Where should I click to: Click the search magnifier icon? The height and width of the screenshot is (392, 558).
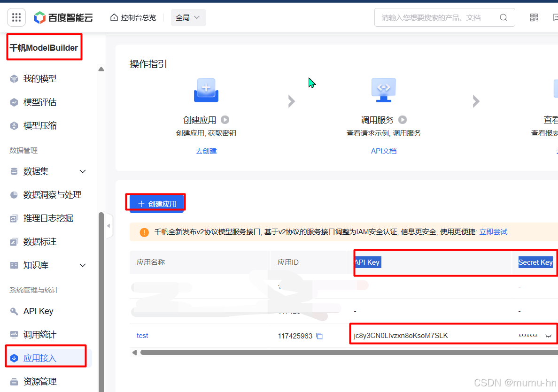click(503, 17)
